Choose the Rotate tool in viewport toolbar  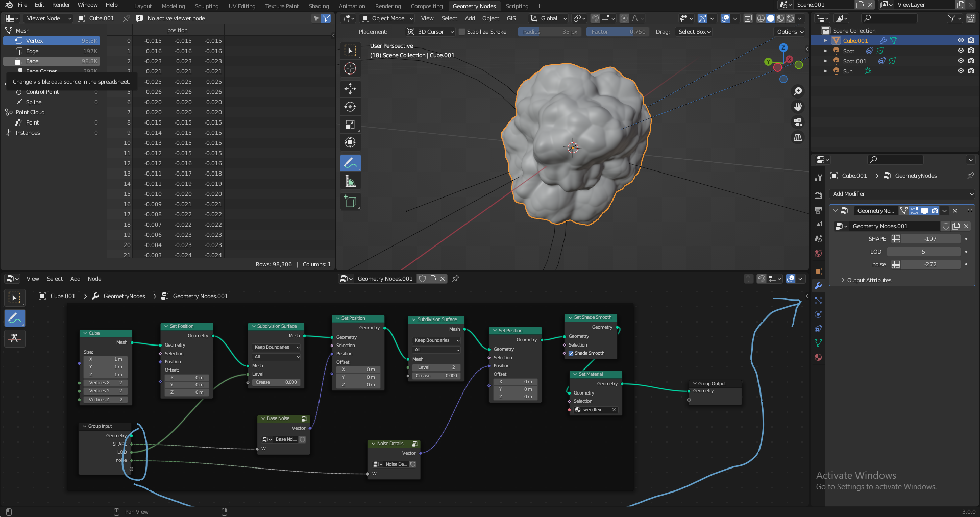pyautogui.click(x=350, y=107)
